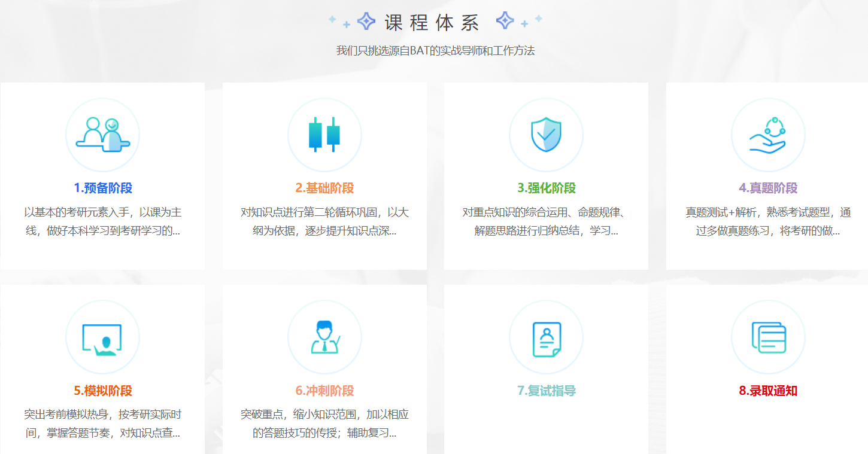The image size is (868, 454).
Task: Click the two-people icon above 预备阶段
Action: pyautogui.click(x=102, y=135)
